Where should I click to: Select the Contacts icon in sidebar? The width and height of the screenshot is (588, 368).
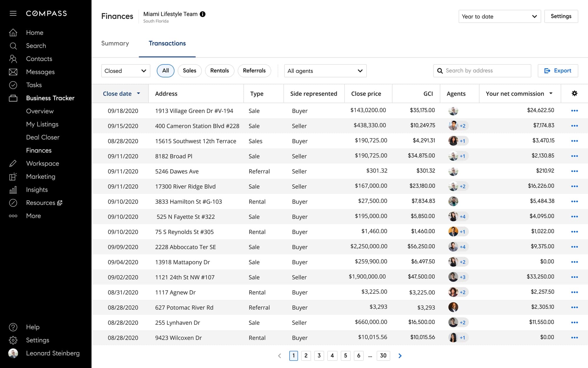pos(13,59)
